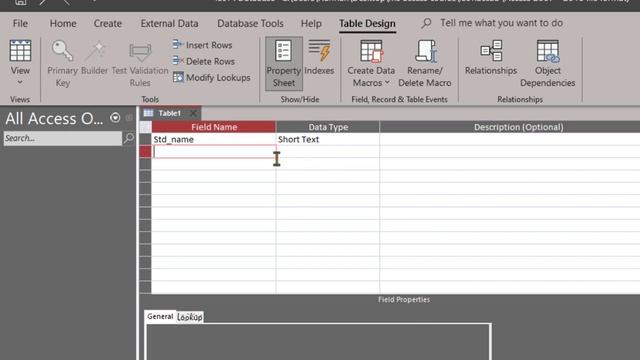The width and height of the screenshot is (640, 360).
Task: Select the Table Design tab
Action: [367, 24]
